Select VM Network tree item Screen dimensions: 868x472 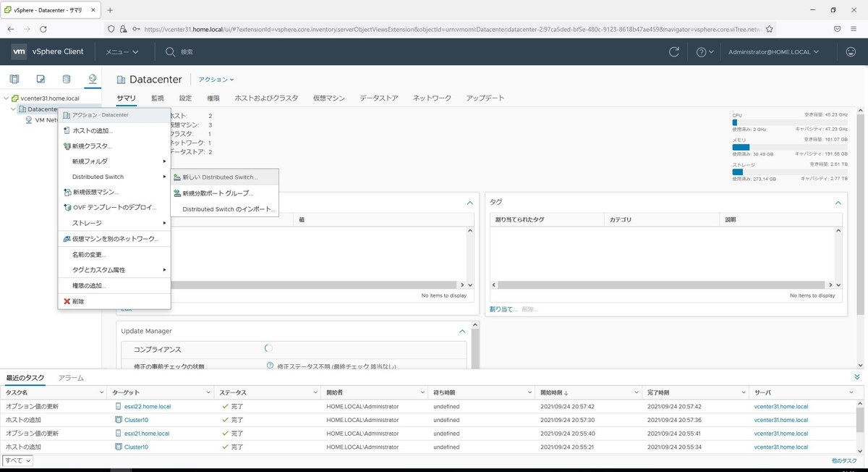[x=46, y=120]
